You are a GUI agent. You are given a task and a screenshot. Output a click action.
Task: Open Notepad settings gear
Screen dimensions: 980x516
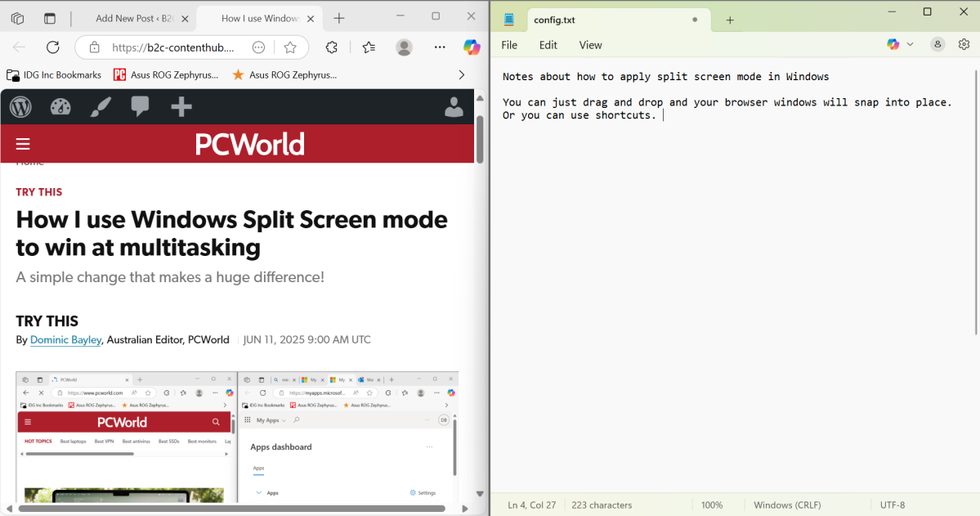click(x=964, y=44)
